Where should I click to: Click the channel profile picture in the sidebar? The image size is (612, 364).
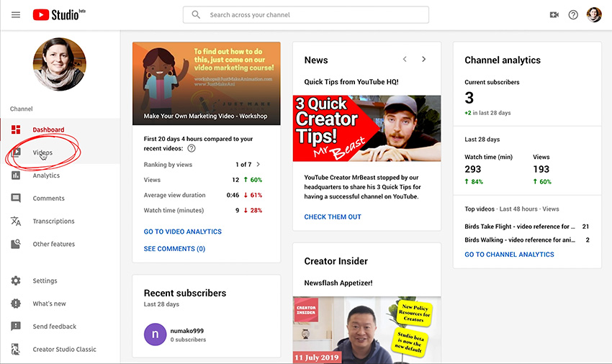tap(60, 64)
